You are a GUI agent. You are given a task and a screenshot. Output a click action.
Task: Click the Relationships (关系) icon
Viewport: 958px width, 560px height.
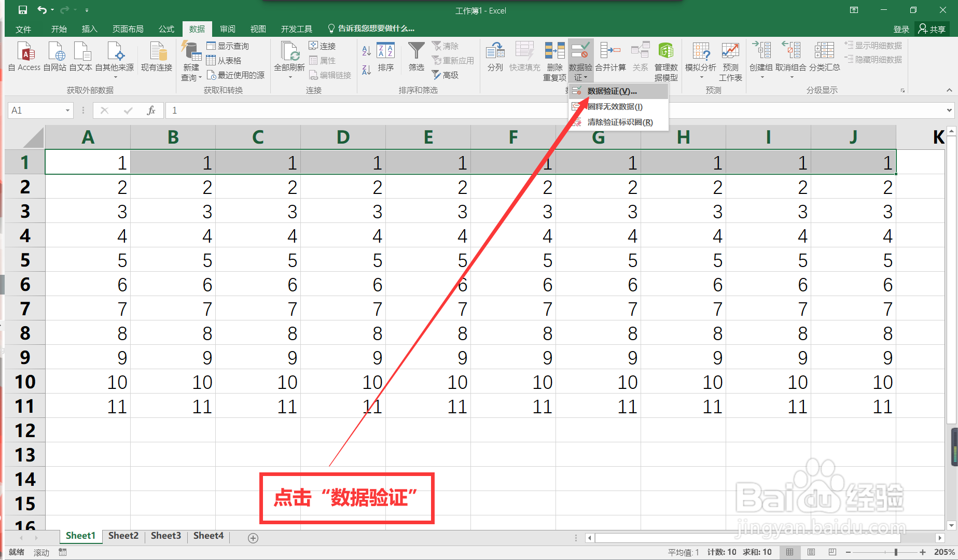click(x=640, y=57)
